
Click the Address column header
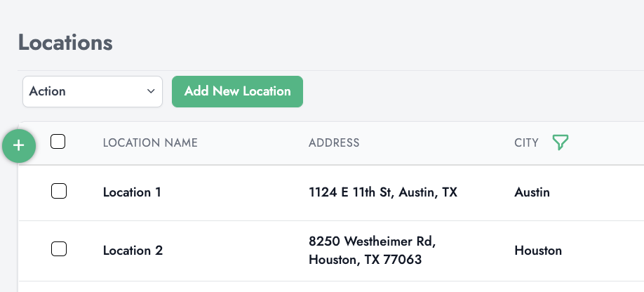click(334, 143)
